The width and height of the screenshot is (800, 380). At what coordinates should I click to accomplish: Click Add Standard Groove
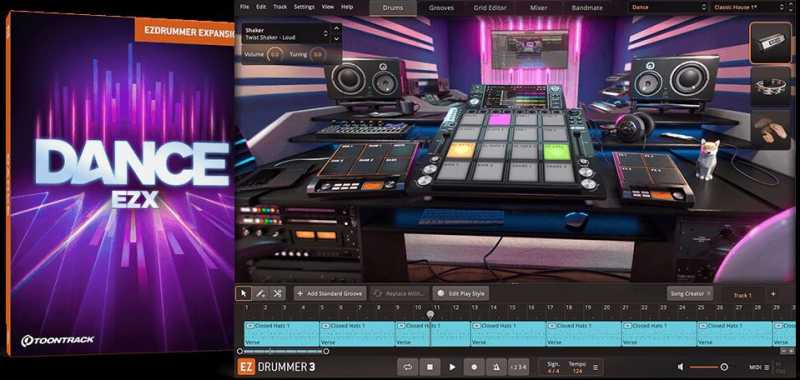coord(329,293)
